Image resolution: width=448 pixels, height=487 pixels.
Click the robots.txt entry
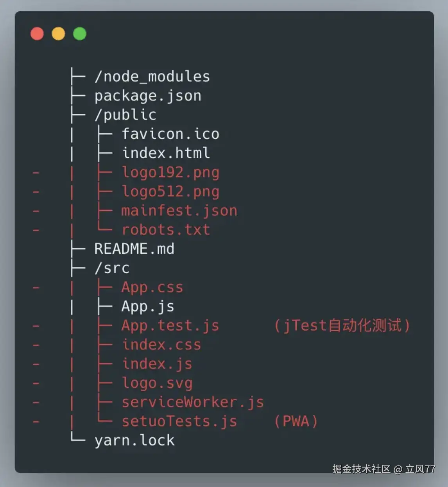[x=166, y=230]
